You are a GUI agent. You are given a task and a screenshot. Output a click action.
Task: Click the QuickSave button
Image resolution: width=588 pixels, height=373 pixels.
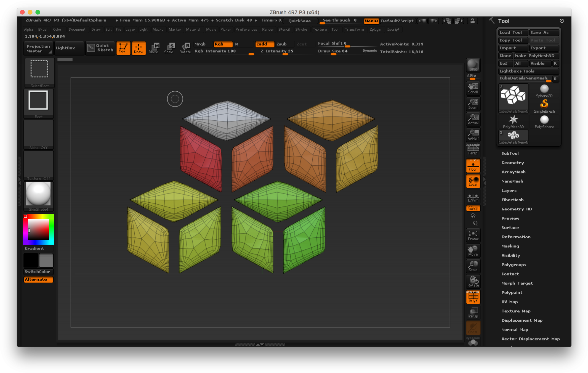point(299,21)
